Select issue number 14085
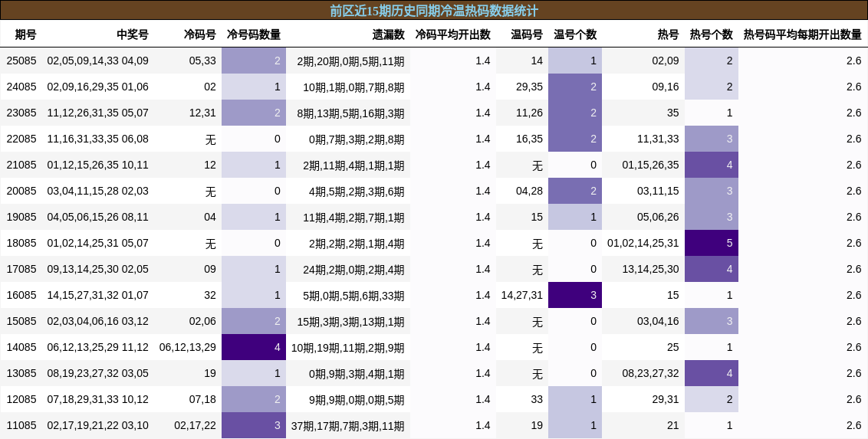Image resolution: width=868 pixels, height=439 pixels. 21,346
